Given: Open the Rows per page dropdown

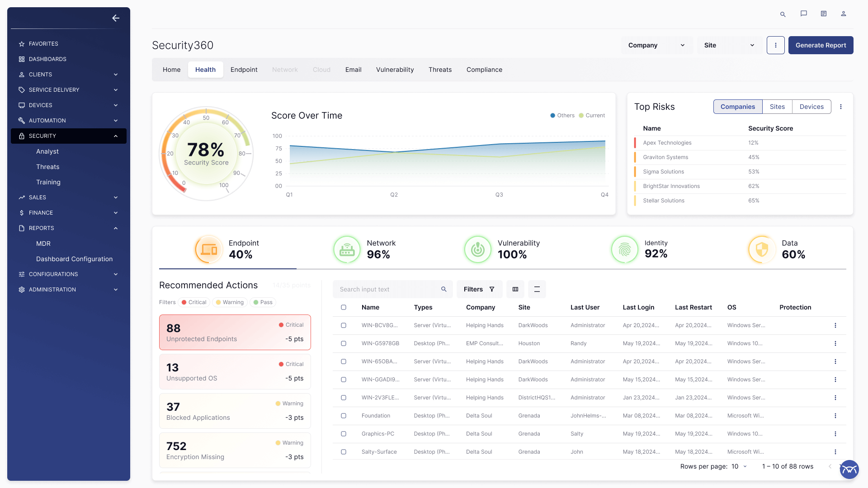Looking at the screenshot, I should [739, 466].
